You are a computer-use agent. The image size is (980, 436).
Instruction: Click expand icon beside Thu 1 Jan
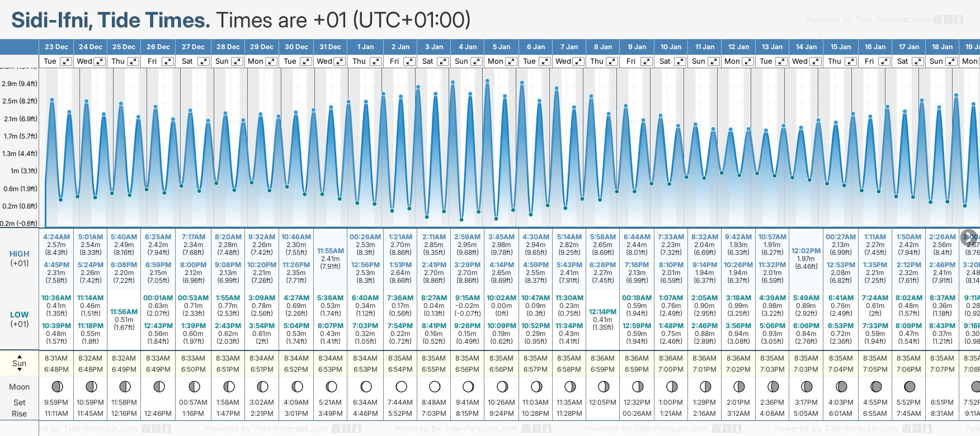376,61
